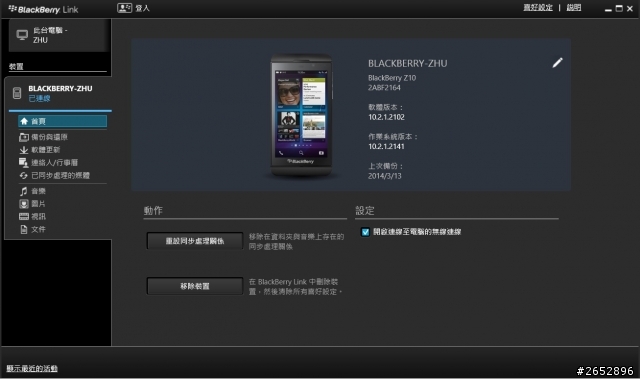Click 顯示最近的活動 show recent activity link

[x=32, y=368]
